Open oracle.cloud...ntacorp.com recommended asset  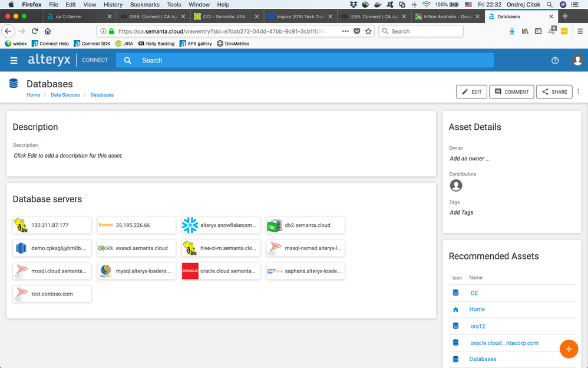tap(504, 343)
